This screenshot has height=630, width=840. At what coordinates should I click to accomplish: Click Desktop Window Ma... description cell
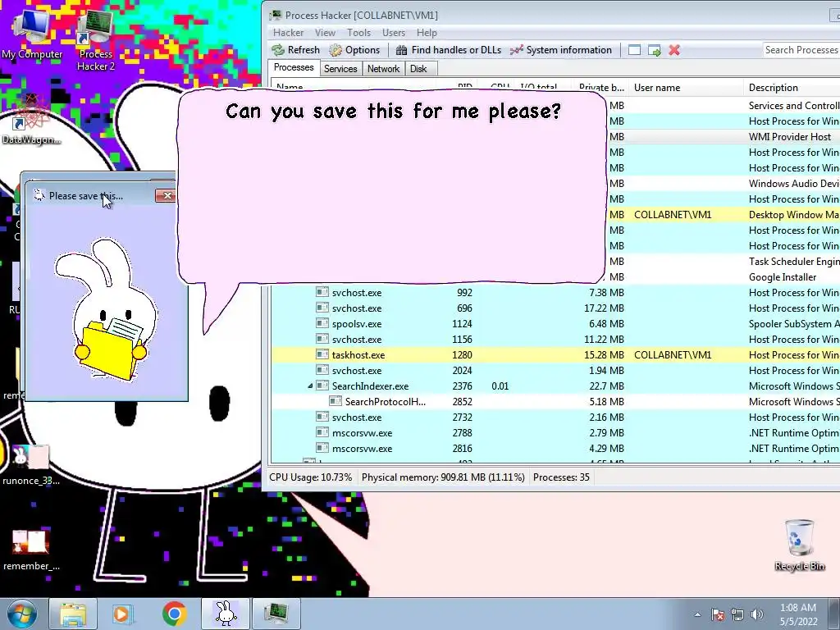click(x=794, y=214)
